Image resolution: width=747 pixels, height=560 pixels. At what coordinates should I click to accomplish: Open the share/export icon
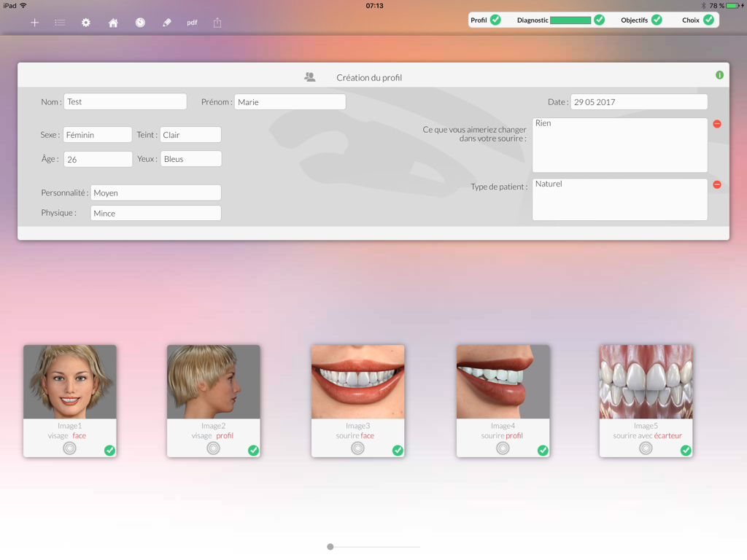pyautogui.click(x=217, y=23)
